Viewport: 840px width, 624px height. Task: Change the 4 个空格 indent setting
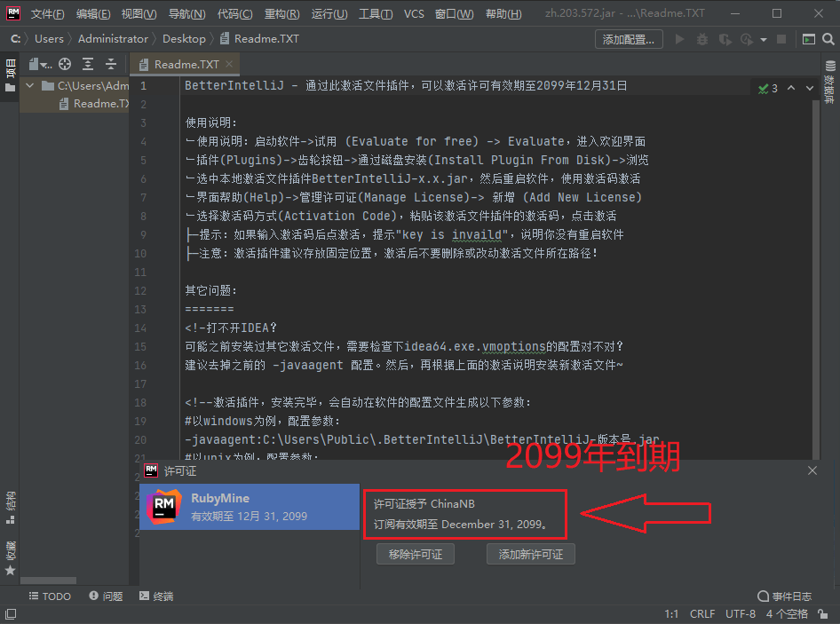[787, 614]
